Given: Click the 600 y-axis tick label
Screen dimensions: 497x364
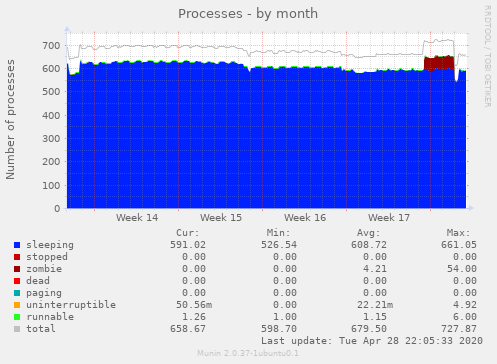Looking at the screenshot, I should (51, 69).
